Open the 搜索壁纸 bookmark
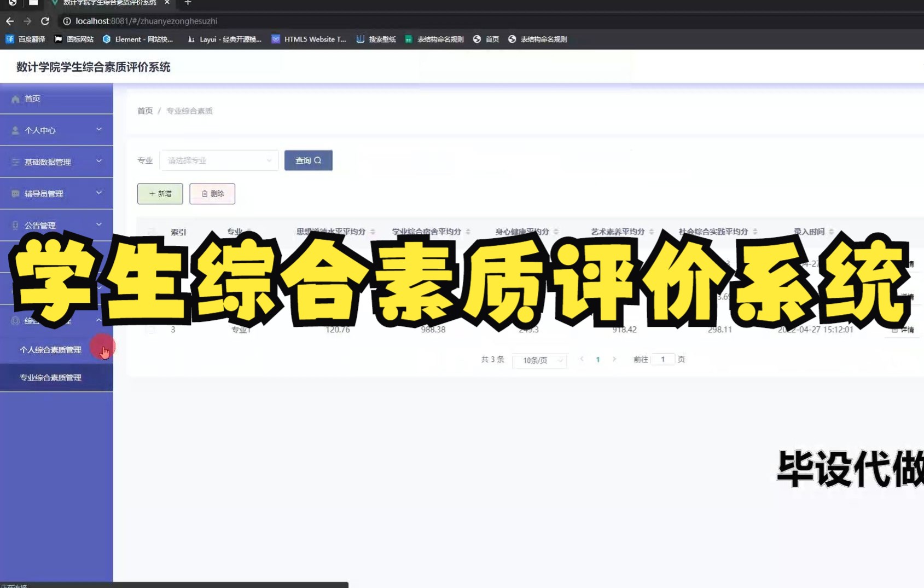Image resolution: width=924 pixels, height=588 pixels. 376,39
